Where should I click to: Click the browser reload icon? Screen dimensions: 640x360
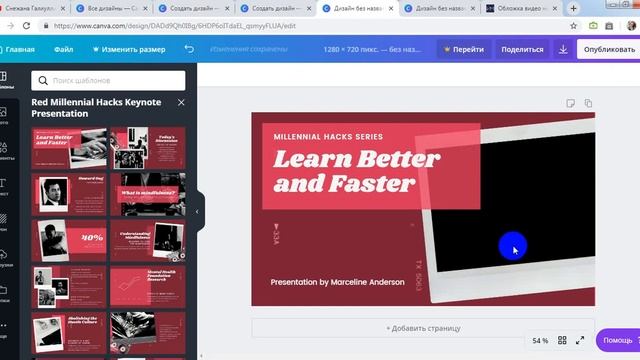coord(27,26)
